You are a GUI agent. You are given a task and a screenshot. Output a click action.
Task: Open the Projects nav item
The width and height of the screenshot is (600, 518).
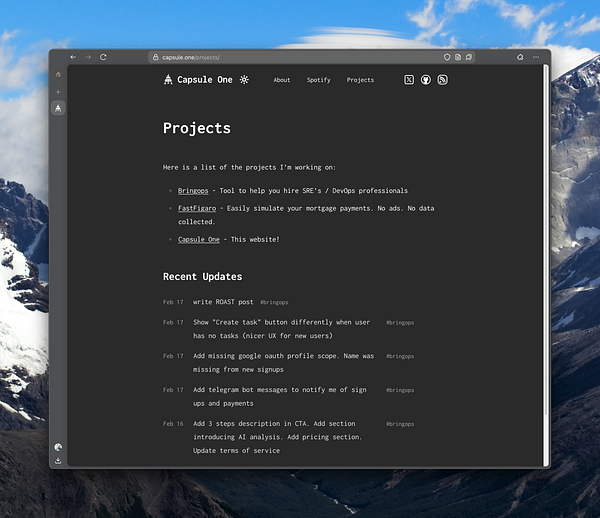(x=360, y=80)
